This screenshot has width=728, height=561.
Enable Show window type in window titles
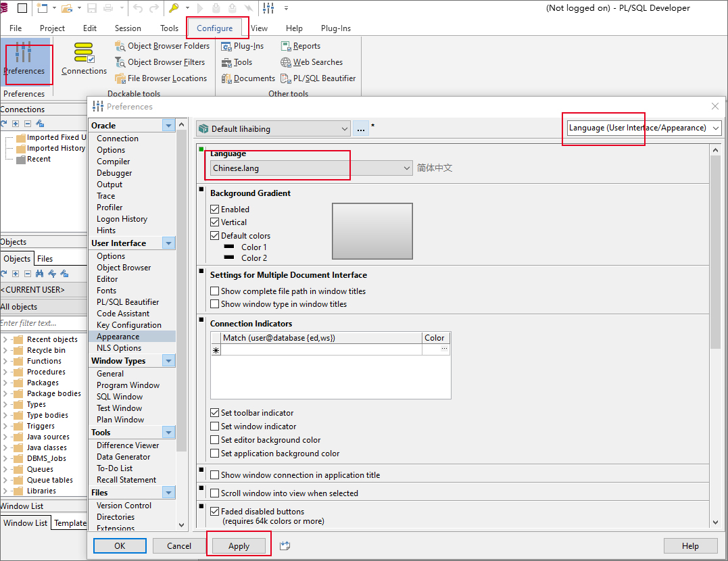(x=214, y=304)
